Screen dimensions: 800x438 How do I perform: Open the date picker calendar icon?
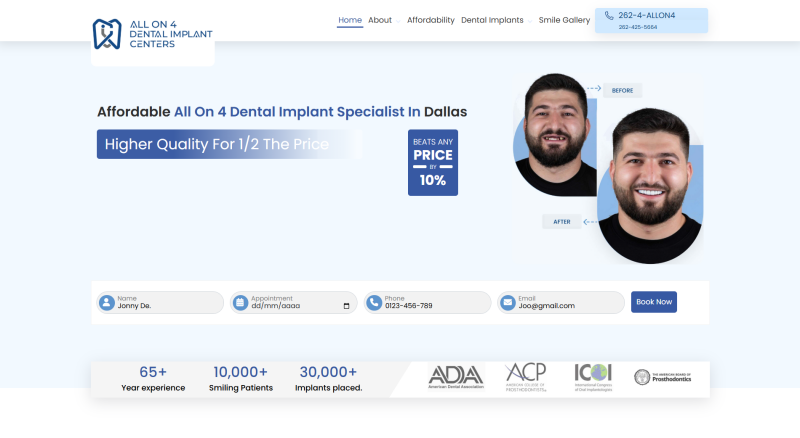click(347, 306)
